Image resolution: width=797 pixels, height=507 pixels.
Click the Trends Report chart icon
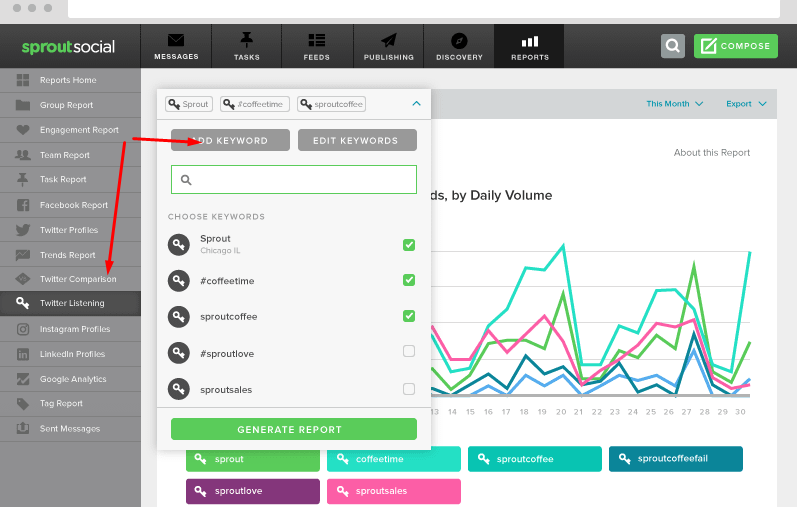tap(23, 255)
